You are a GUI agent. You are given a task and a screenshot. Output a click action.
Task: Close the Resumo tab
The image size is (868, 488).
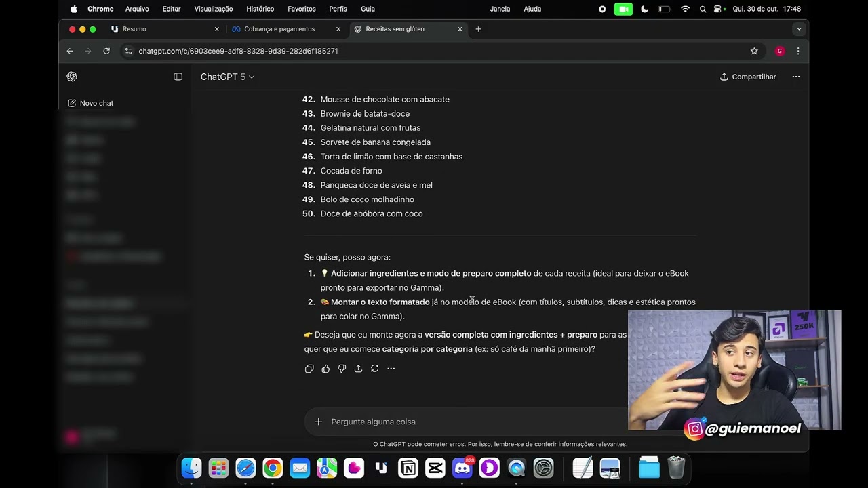217,29
